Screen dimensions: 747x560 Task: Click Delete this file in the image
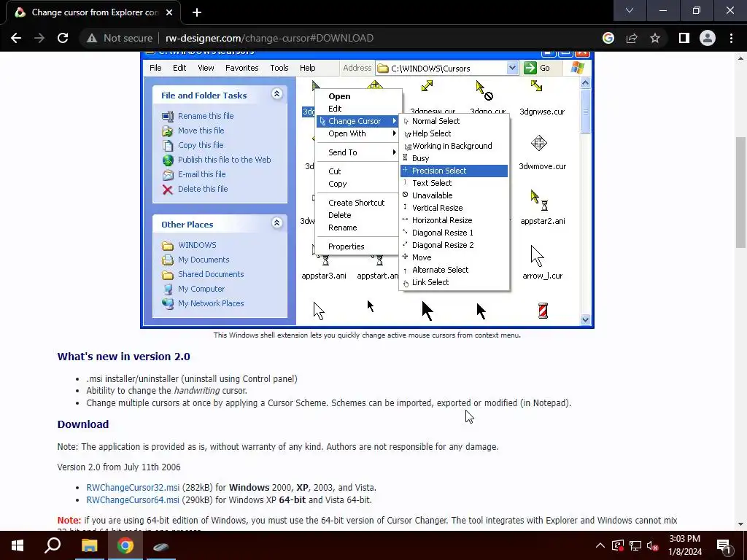[203, 189]
